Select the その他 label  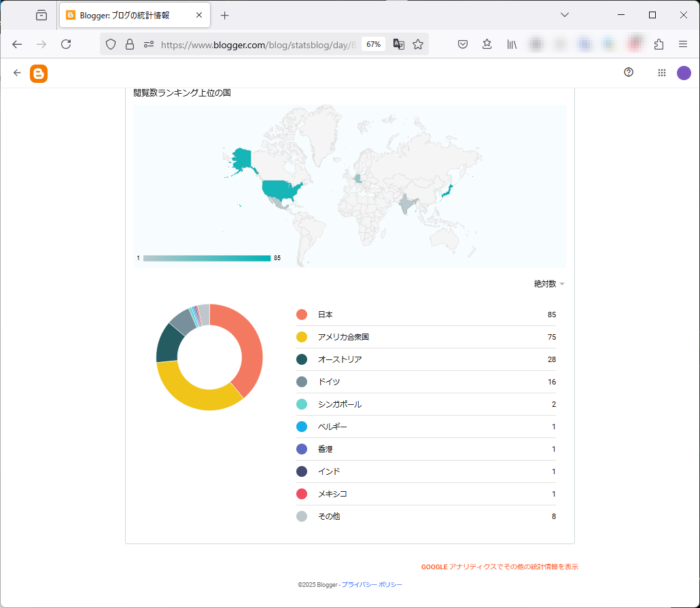(x=328, y=516)
